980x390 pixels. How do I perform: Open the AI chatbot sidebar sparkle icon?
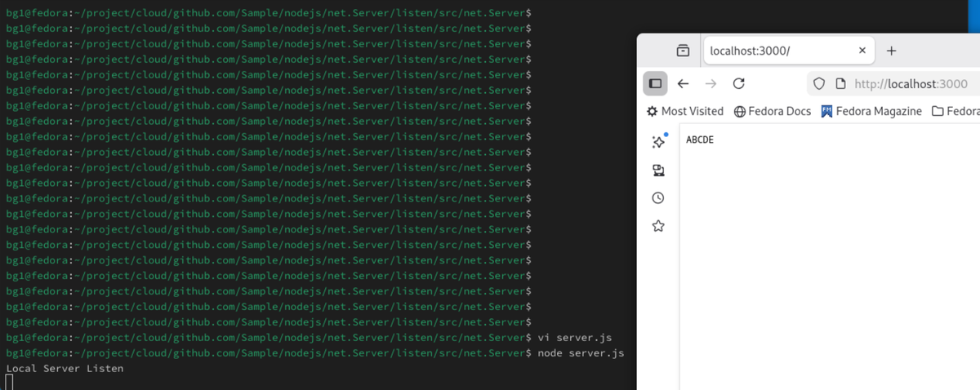(658, 141)
